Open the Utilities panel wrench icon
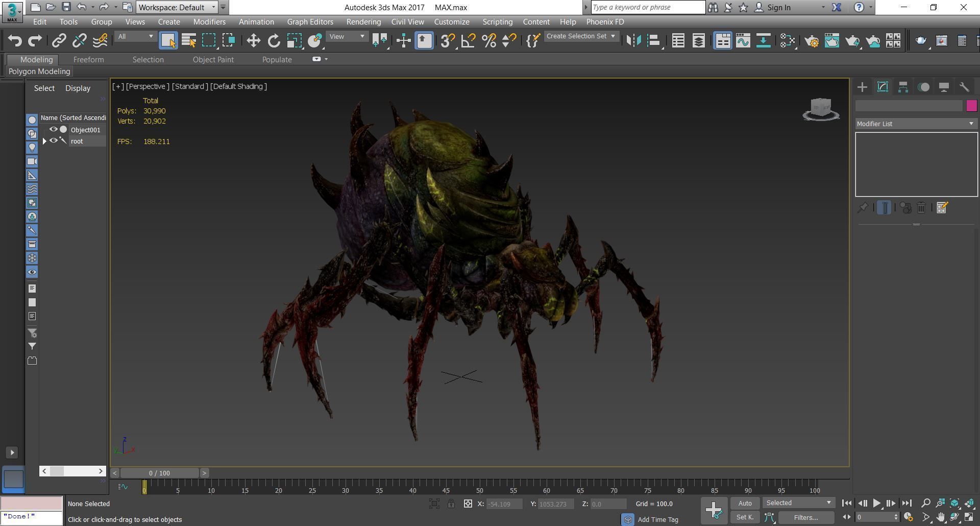The image size is (980, 526). (x=964, y=87)
